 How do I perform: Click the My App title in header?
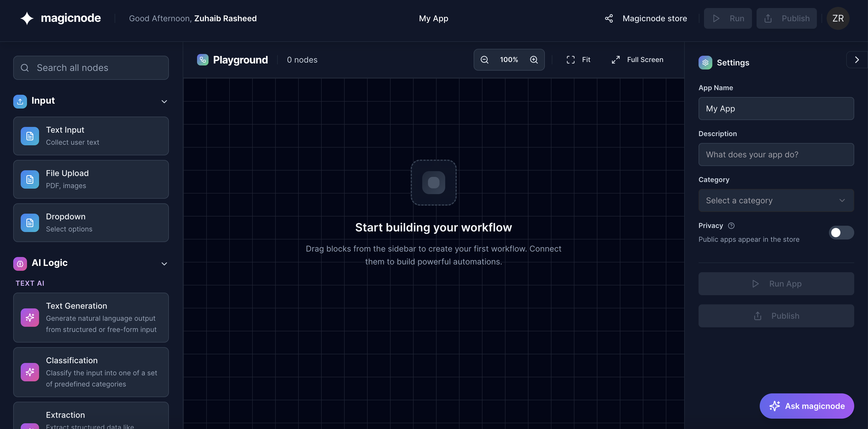point(433,18)
